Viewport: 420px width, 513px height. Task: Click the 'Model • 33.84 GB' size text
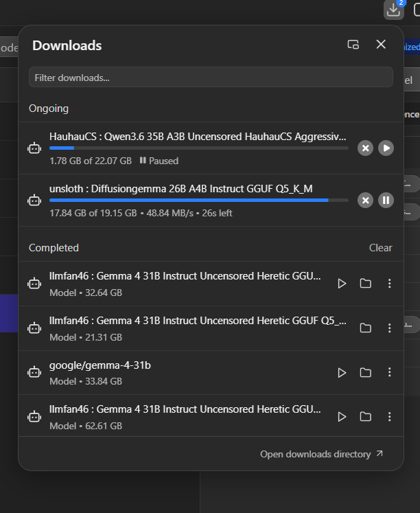point(86,381)
